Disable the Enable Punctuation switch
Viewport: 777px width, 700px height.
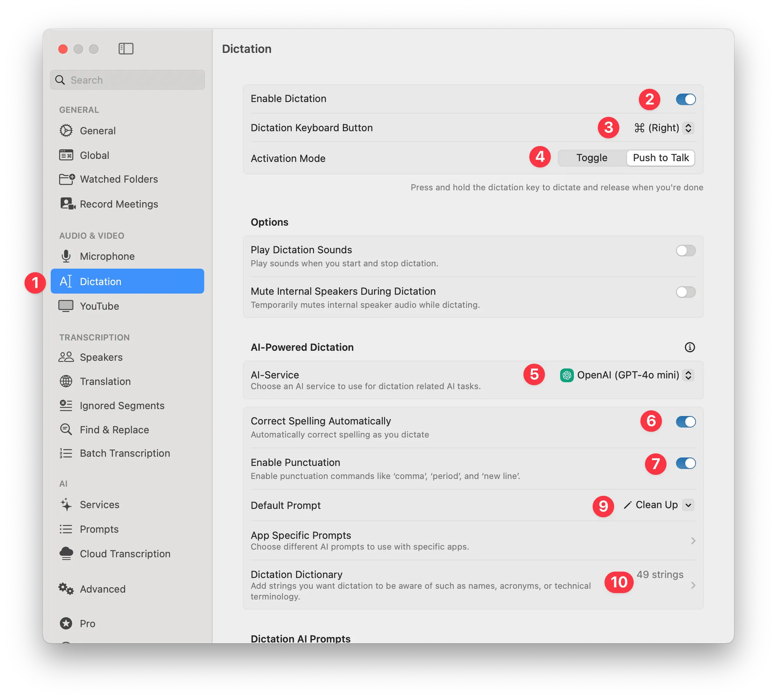(686, 463)
